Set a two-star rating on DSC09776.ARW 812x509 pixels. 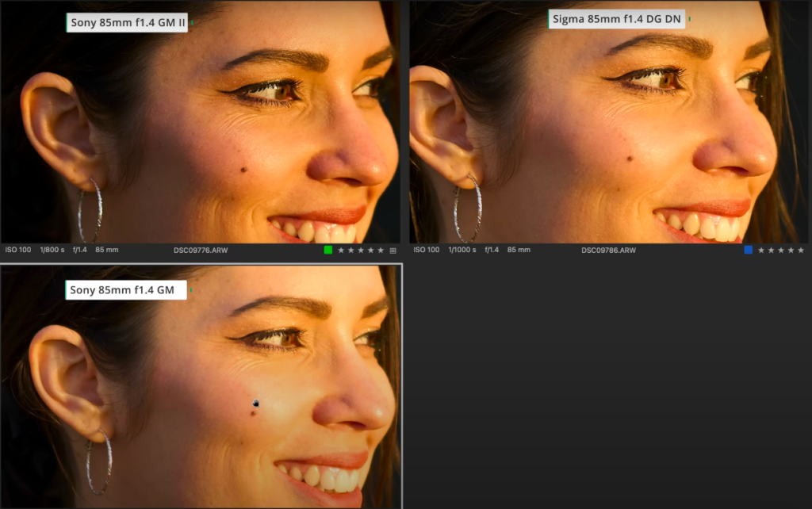350,250
